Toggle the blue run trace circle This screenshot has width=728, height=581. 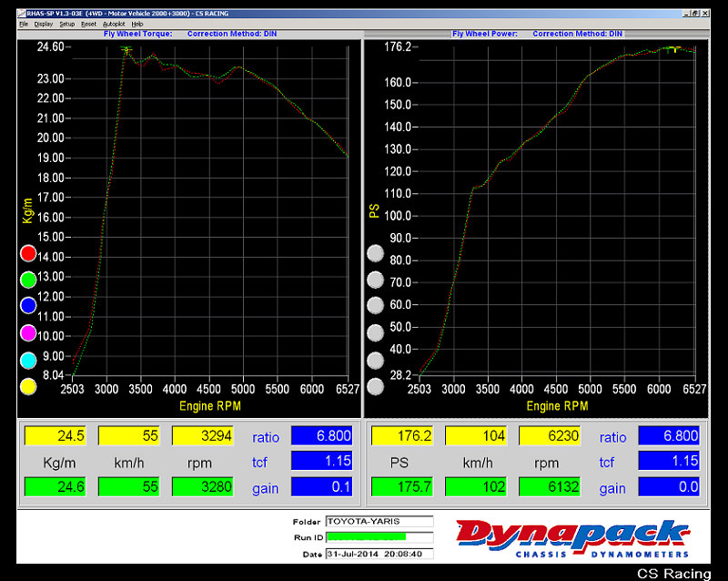tap(28, 305)
